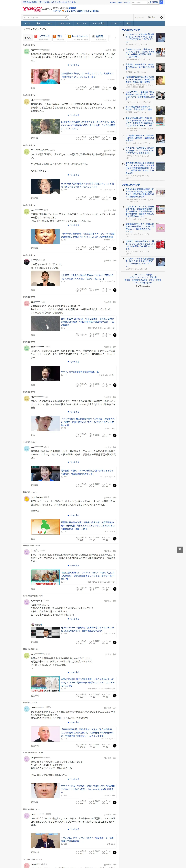Share oaw******** comment on X
Viewport: 186px width, 868px height.
point(115,696)
